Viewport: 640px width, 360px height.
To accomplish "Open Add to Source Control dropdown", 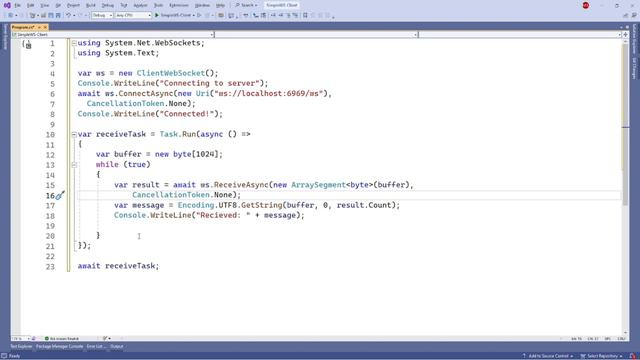I will click(548, 356).
